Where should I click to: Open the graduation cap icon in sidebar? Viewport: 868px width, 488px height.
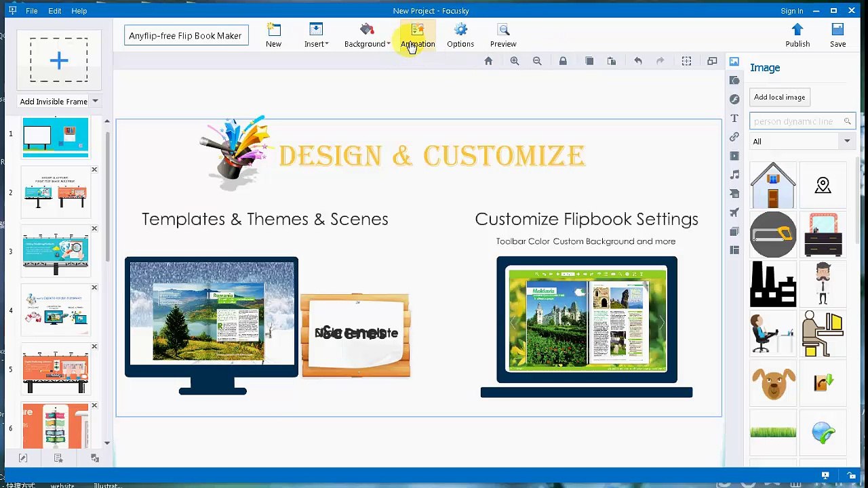point(734,194)
